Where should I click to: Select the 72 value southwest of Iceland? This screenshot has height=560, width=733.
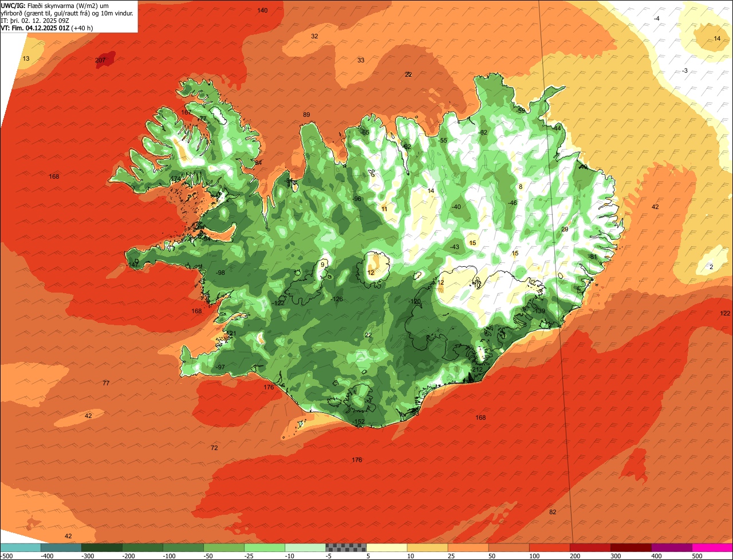point(214,448)
